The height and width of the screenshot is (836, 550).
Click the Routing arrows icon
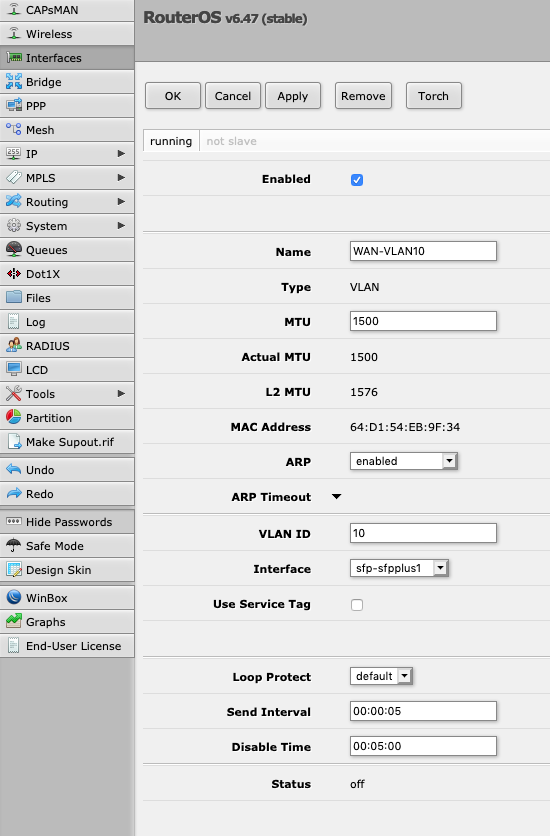14,202
